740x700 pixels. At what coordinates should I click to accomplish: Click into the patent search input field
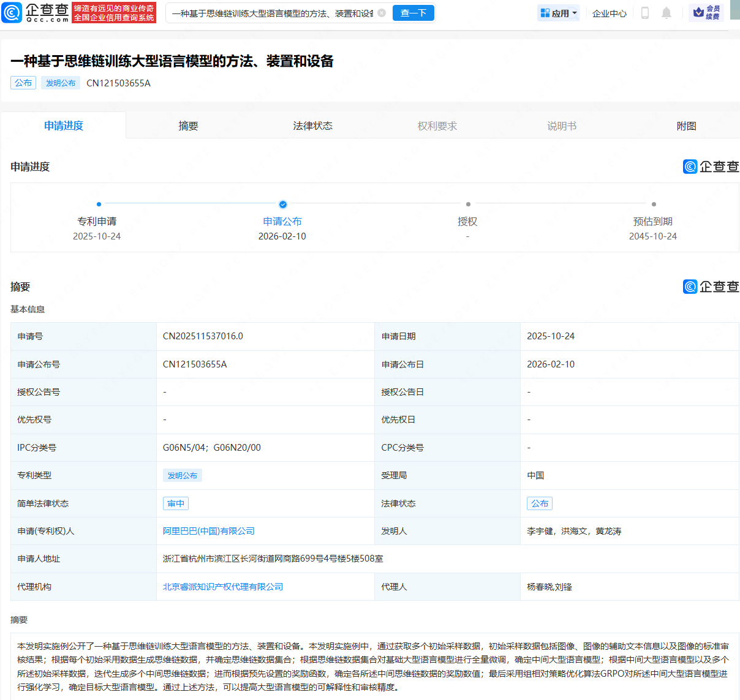273,13
